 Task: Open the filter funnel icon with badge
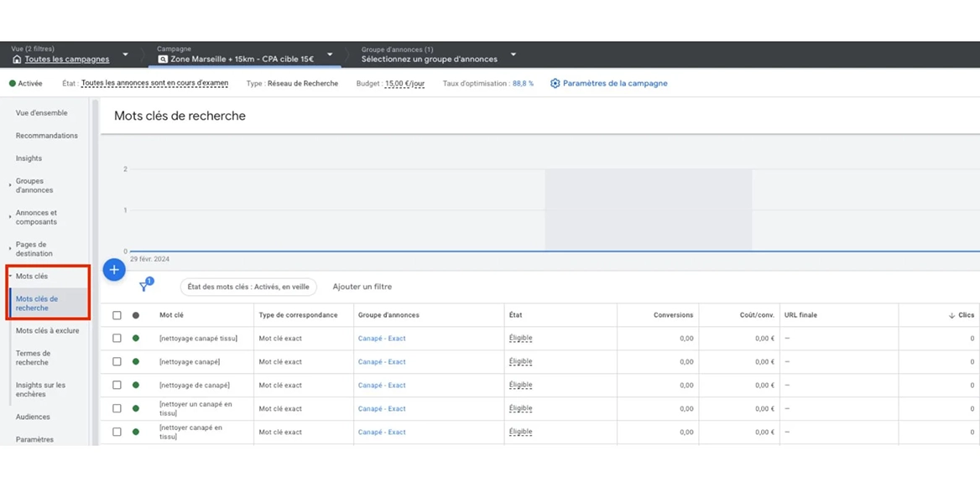click(x=144, y=287)
